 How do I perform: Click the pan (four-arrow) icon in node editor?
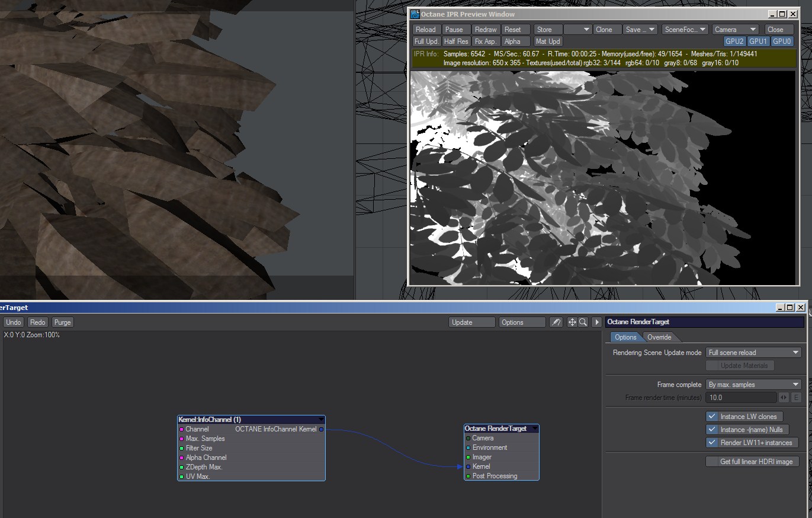click(572, 322)
